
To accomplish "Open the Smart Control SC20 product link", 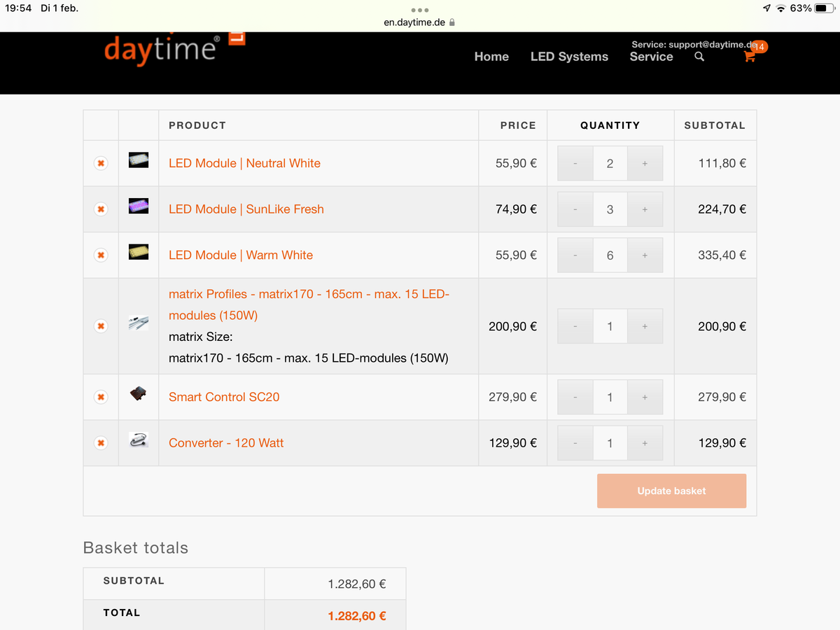I will pyautogui.click(x=224, y=397).
